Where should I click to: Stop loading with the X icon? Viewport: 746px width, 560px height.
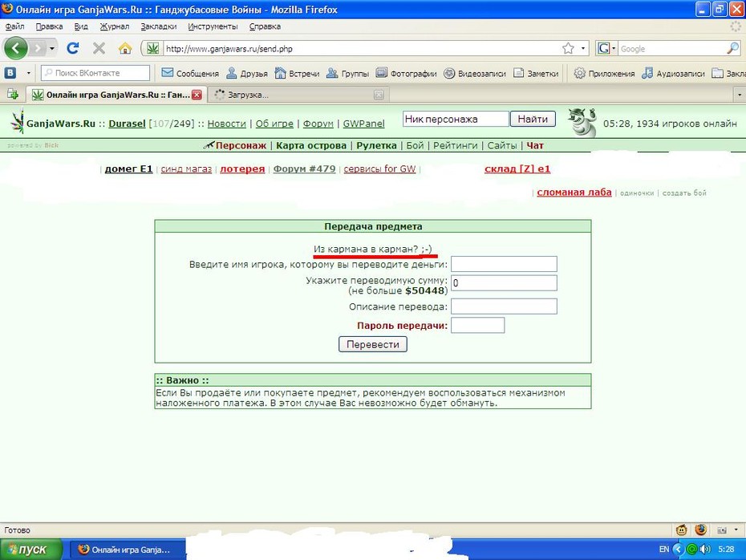pos(99,48)
